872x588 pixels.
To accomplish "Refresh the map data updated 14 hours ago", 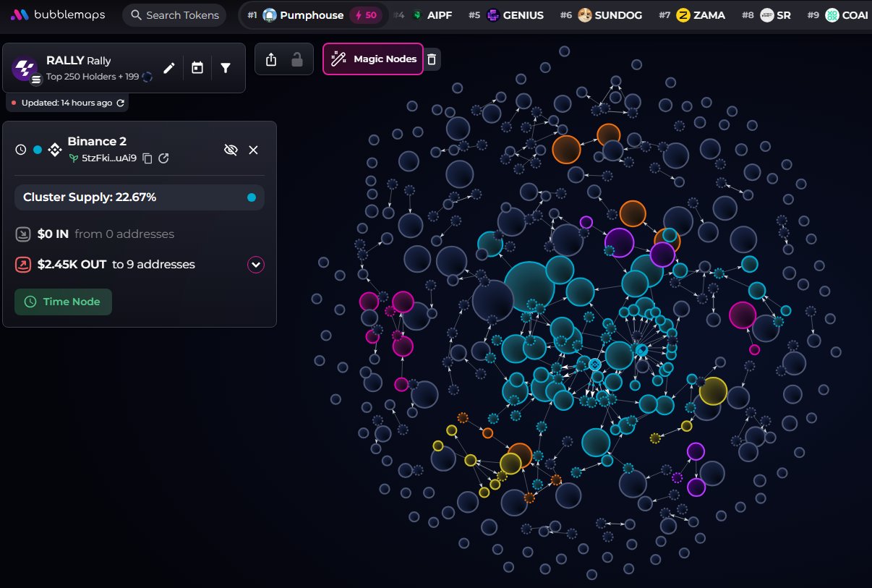I will 121,103.
